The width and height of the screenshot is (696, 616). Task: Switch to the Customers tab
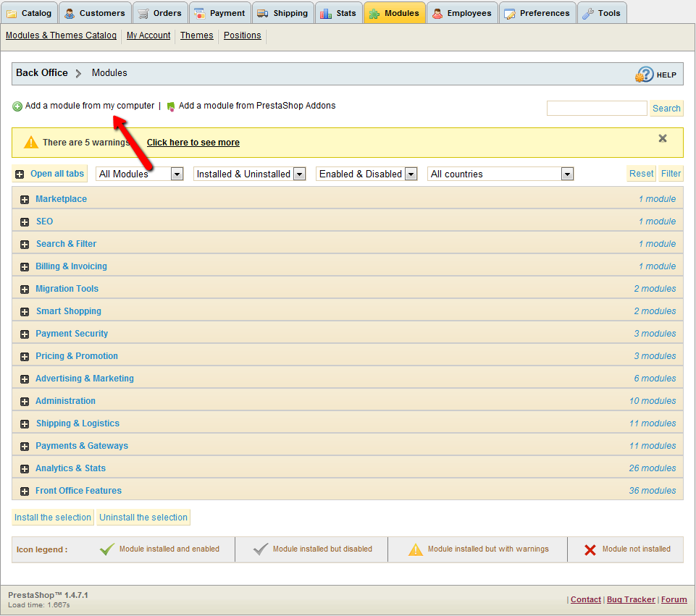95,13
